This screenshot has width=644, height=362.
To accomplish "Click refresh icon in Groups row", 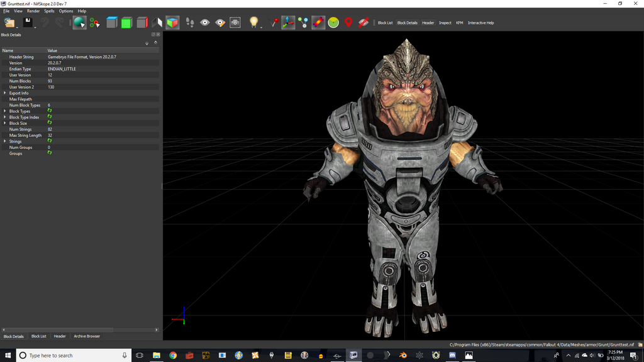I will [x=50, y=153].
